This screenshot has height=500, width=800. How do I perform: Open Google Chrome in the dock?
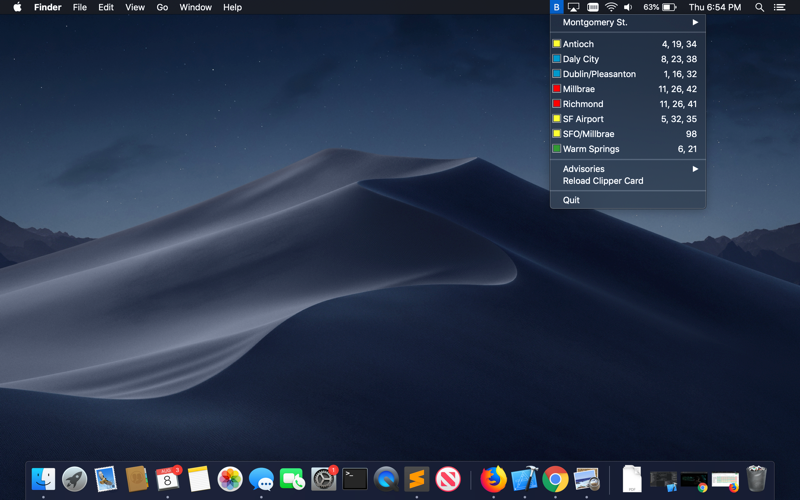tap(556, 479)
